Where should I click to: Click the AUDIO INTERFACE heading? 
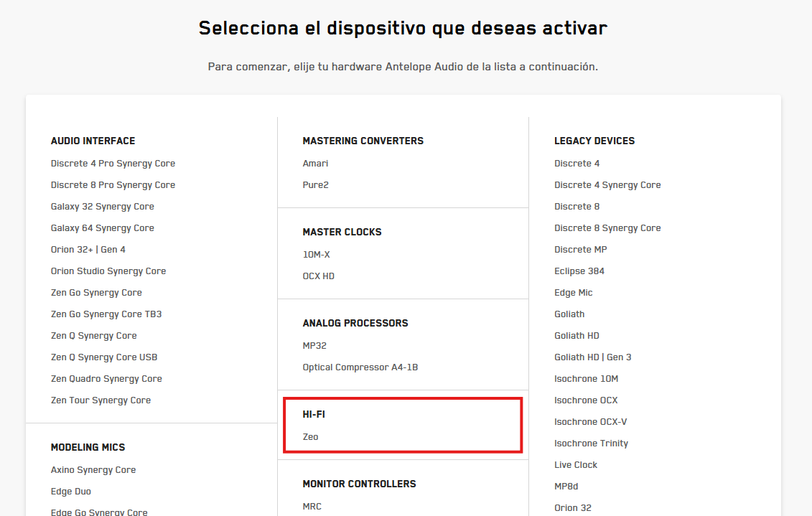pos(93,141)
